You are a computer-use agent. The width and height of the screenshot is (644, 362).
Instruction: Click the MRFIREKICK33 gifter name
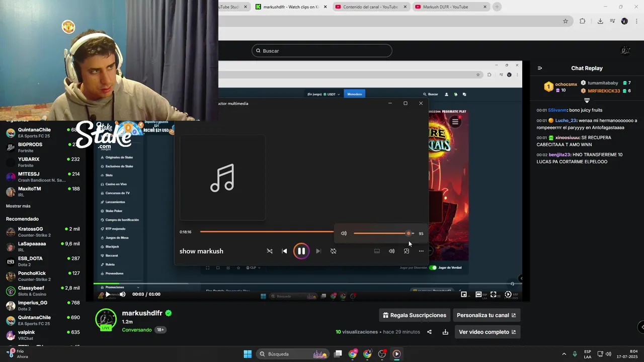[604, 91]
